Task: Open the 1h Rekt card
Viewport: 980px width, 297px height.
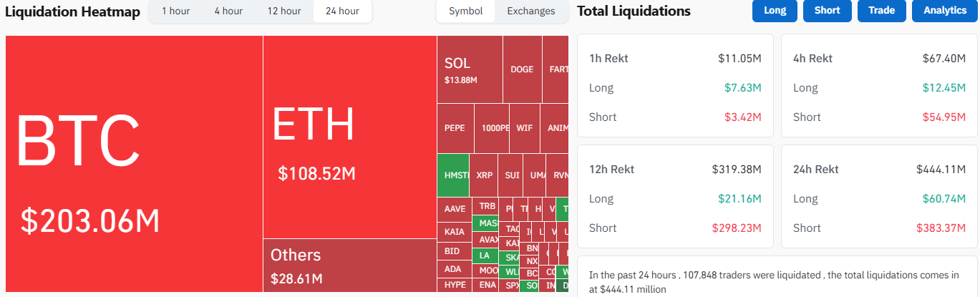Action: coord(675,85)
